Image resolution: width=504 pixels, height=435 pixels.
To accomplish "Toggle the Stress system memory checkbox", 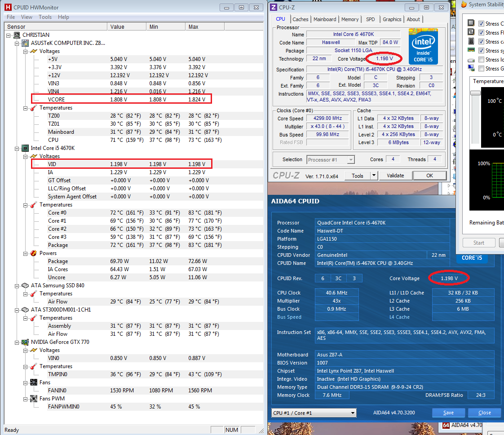I will coord(481,50).
